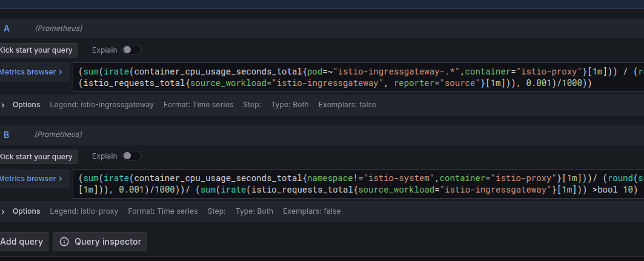This screenshot has width=644, height=261.
Task: Click query name label A
Action: (7, 28)
